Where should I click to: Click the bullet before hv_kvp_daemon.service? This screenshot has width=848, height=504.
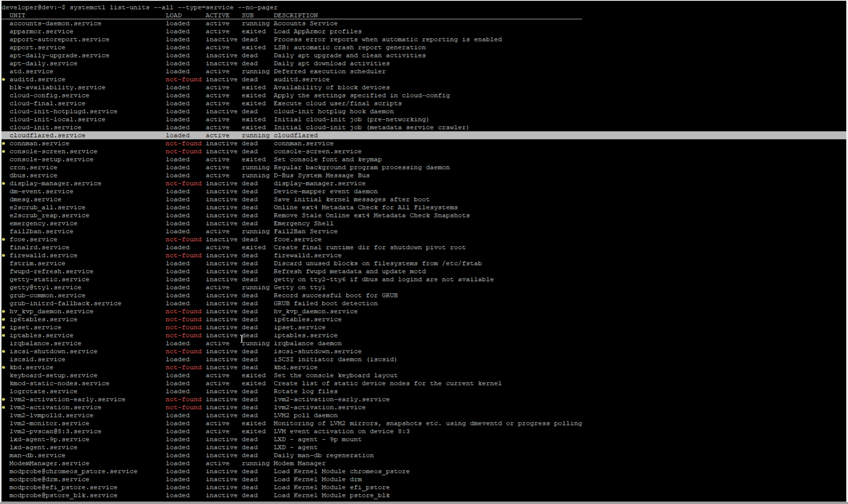4,312
